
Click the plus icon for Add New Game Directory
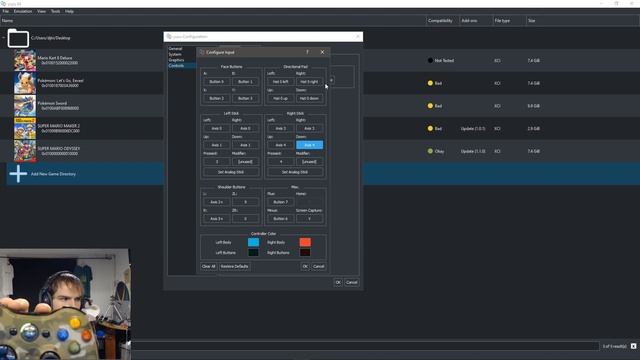18,174
